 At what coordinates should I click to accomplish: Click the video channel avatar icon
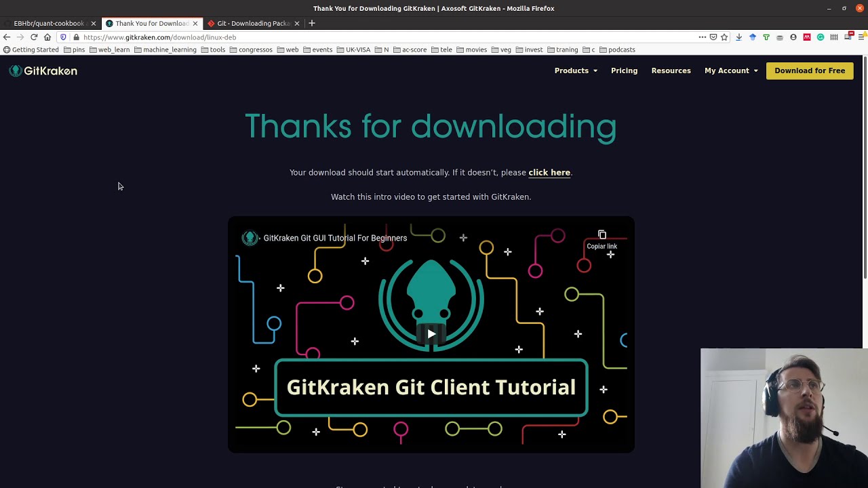click(250, 238)
